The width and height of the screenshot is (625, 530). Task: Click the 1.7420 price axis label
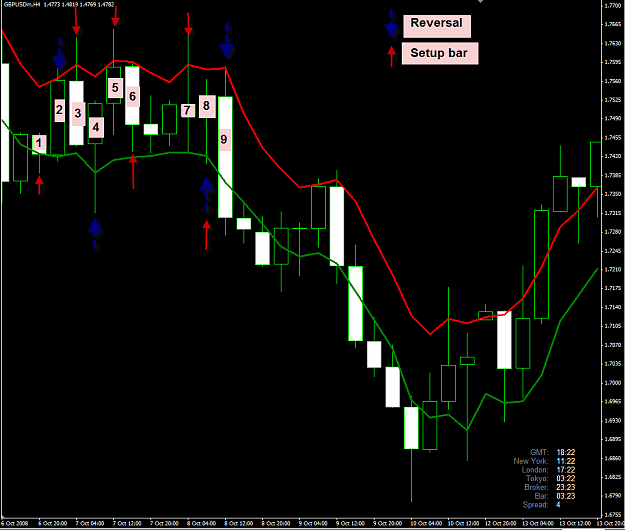pos(613,156)
